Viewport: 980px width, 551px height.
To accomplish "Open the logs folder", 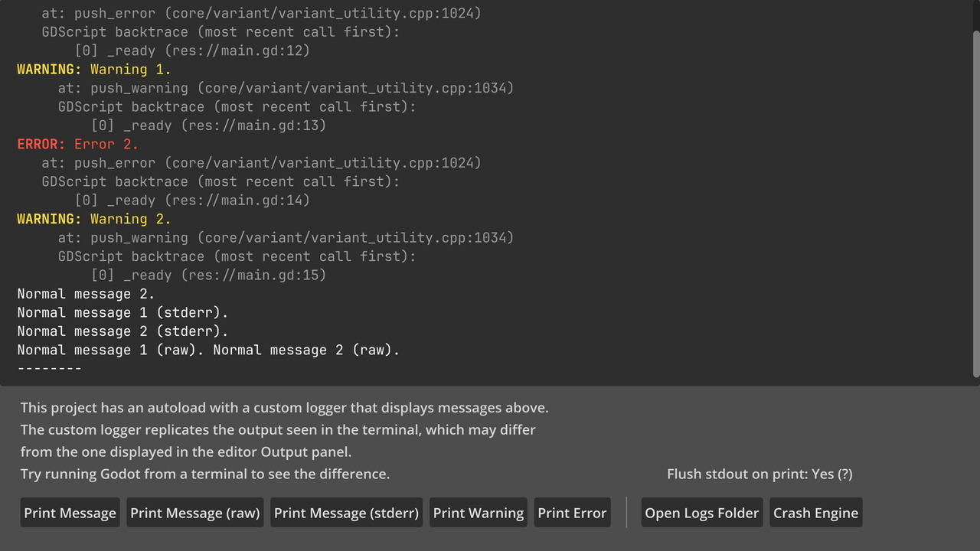I will tap(701, 513).
